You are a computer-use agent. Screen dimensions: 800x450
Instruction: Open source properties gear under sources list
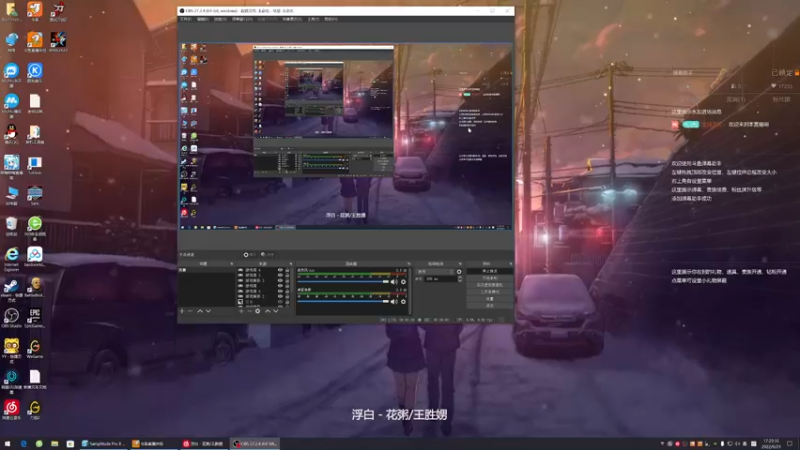click(x=258, y=311)
